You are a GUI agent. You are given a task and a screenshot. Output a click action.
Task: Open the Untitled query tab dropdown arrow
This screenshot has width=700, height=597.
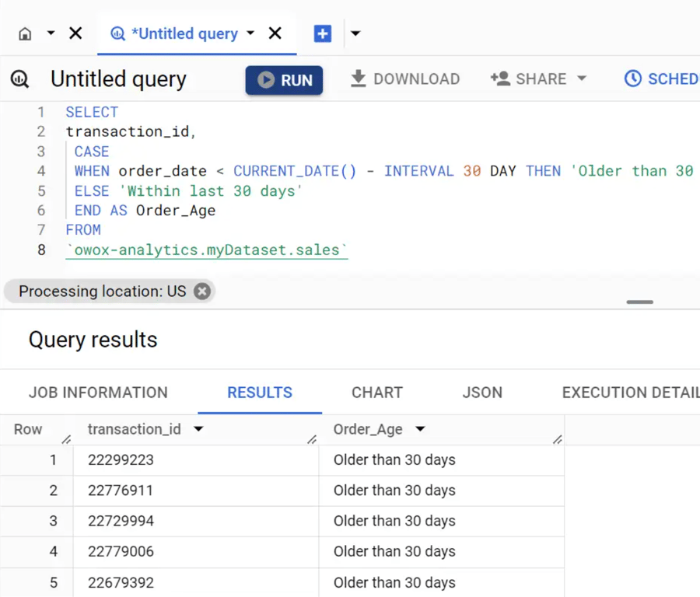(251, 33)
